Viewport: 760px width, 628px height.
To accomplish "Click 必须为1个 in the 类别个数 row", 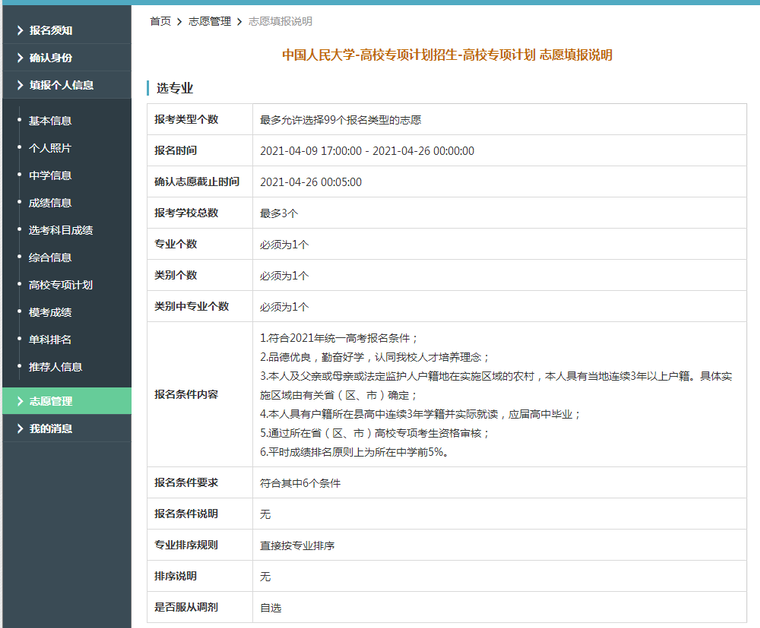I will pos(284,275).
